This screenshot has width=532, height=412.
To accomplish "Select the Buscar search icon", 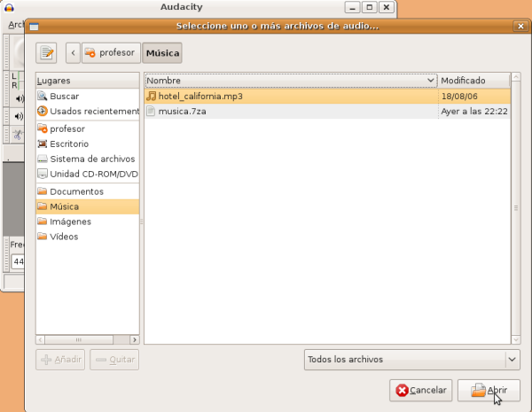I will tap(42, 97).
